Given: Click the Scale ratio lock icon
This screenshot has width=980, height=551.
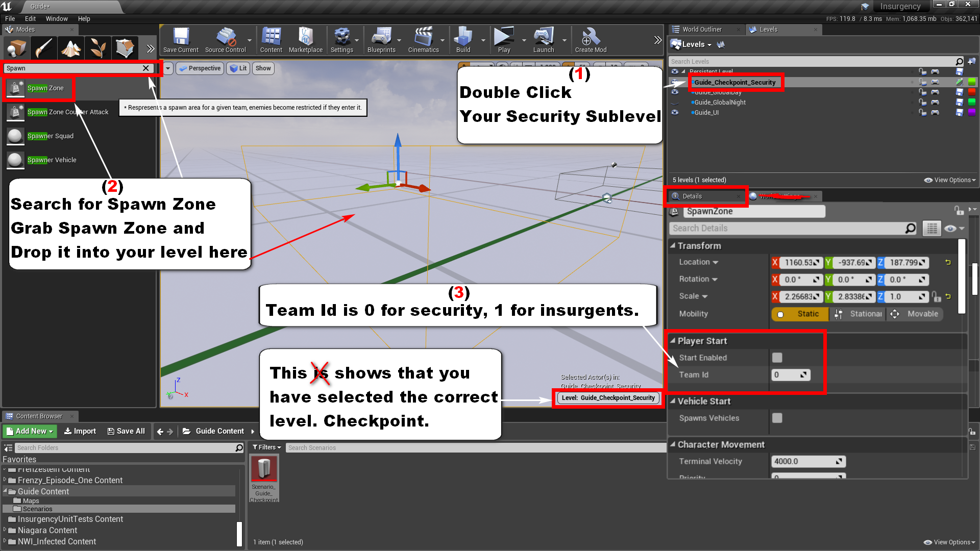Looking at the screenshot, I should pos(936,296).
